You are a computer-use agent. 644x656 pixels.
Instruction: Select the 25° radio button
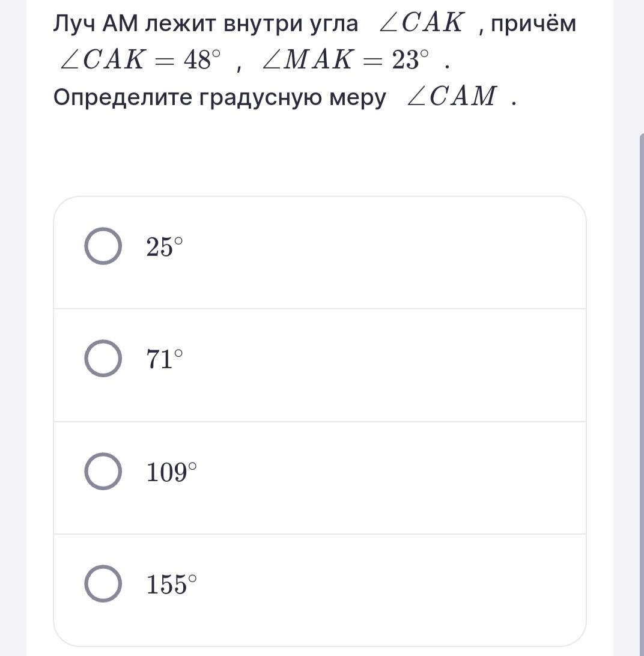[x=103, y=246]
